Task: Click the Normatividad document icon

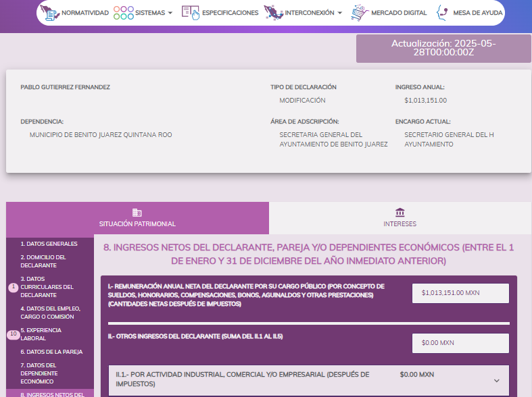Action: pyautogui.click(x=50, y=13)
